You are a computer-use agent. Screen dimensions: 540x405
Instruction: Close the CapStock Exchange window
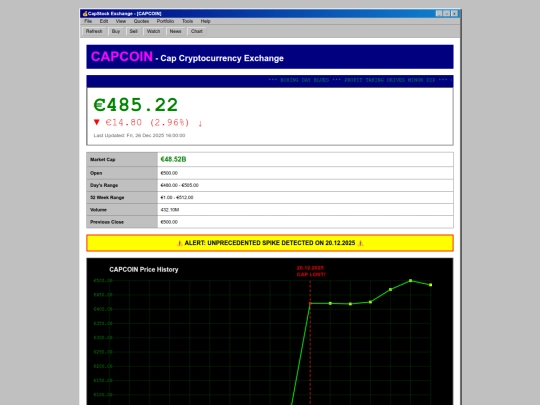pos(455,13)
